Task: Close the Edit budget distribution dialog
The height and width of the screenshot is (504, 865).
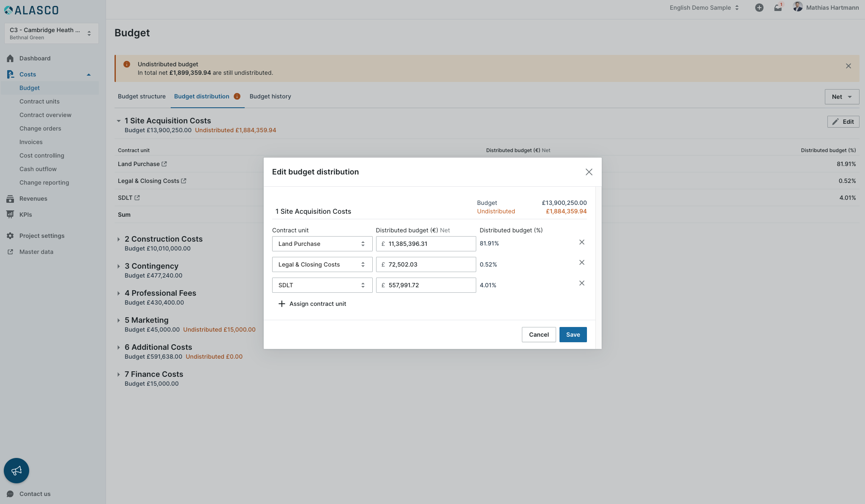Action: (589, 172)
